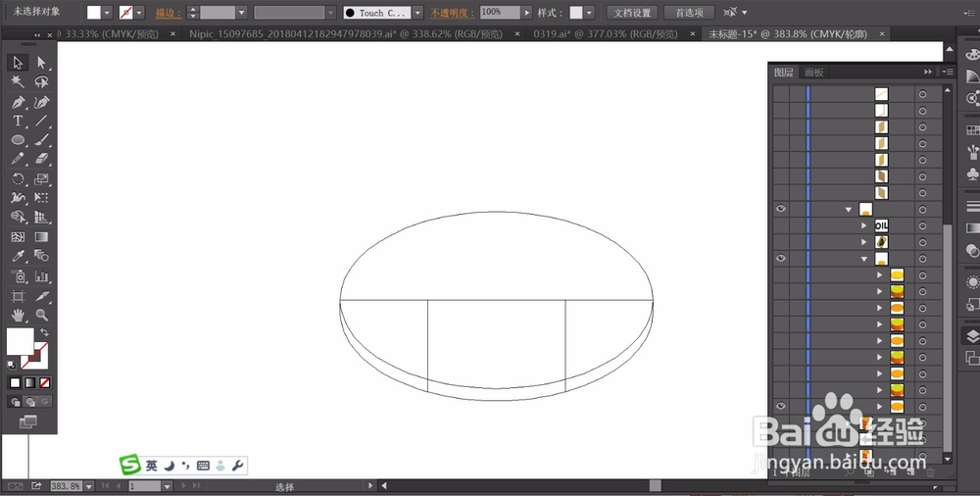980x496 pixels.
Task: Select the Paintbrush tool
Action: [41, 139]
